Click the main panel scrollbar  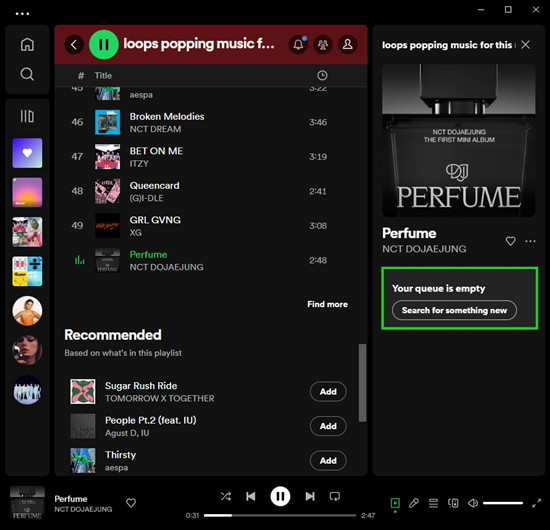(362, 382)
